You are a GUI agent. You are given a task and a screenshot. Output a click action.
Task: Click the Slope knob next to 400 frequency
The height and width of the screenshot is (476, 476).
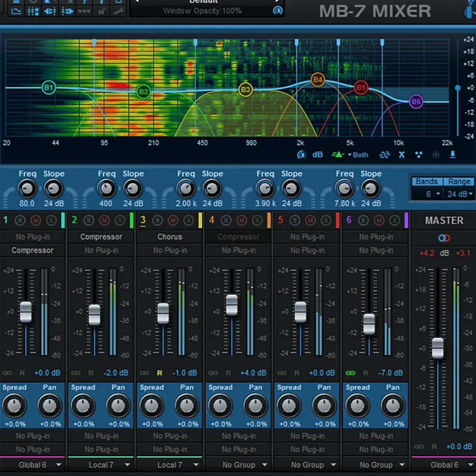[x=133, y=188]
